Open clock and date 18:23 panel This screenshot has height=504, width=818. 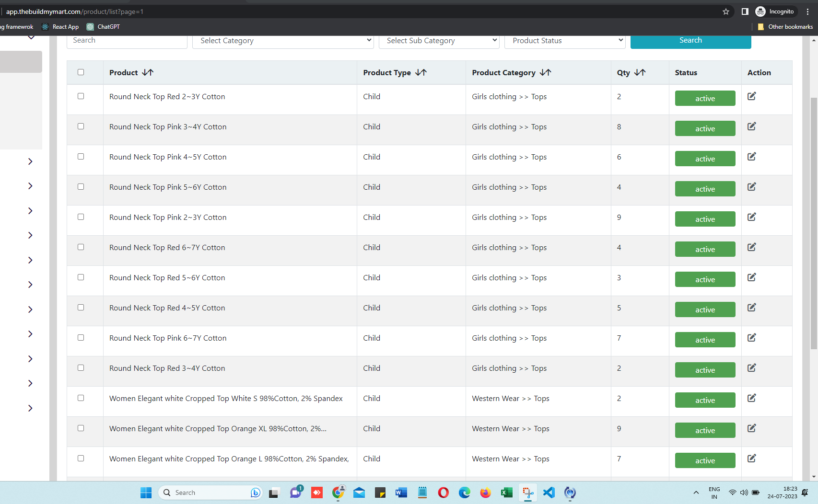click(x=782, y=493)
